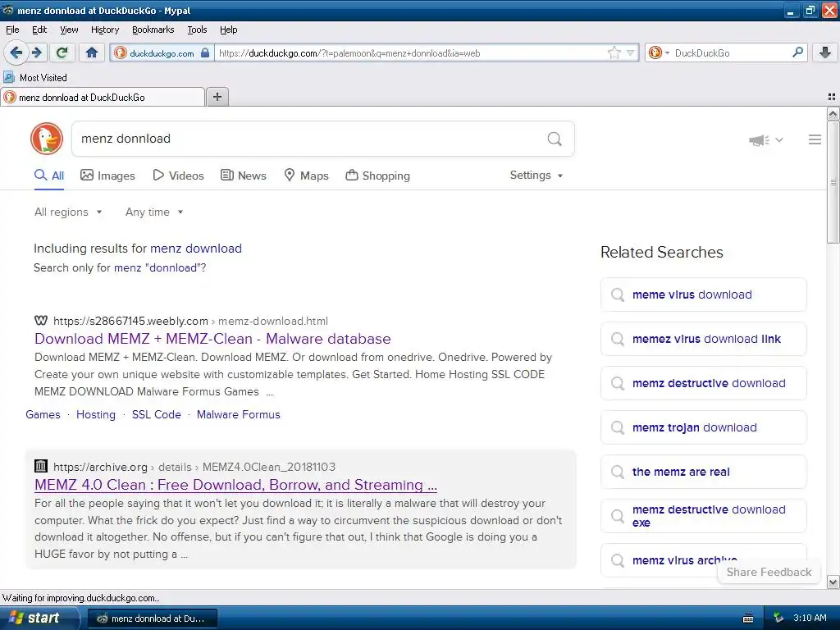Image resolution: width=840 pixels, height=630 pixels.
Task: Choose related search 'memz destructive download'
Action: point(703,383)
